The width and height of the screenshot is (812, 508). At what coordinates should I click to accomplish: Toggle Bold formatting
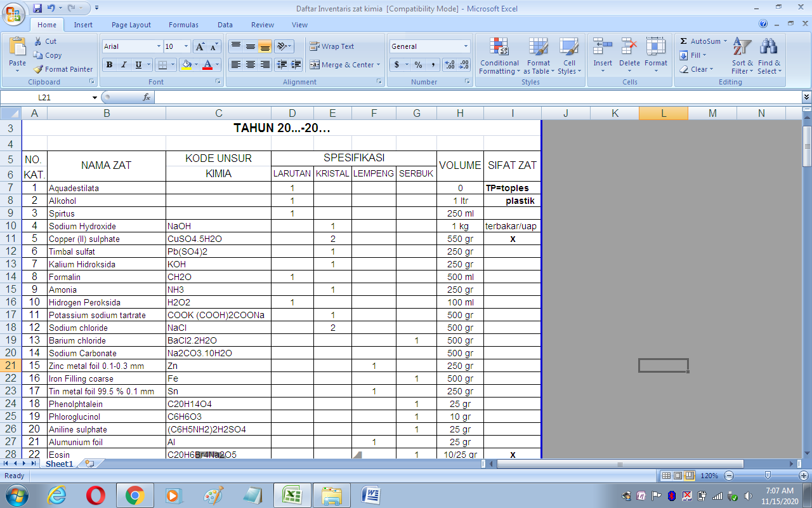[x=109, y=65]
